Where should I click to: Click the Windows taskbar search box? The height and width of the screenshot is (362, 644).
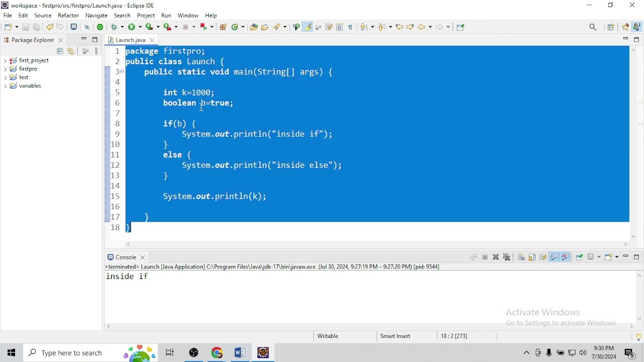(91, 353)
